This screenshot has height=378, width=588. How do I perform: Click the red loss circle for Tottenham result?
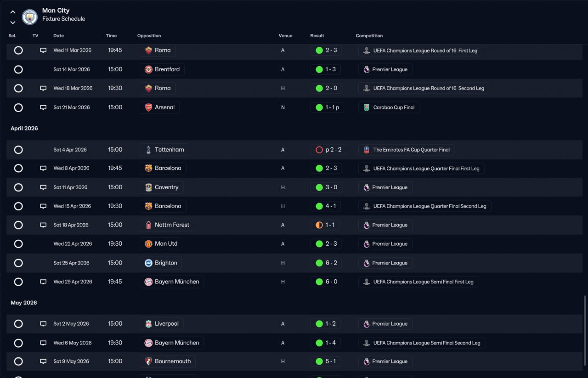tap(319, 150)
